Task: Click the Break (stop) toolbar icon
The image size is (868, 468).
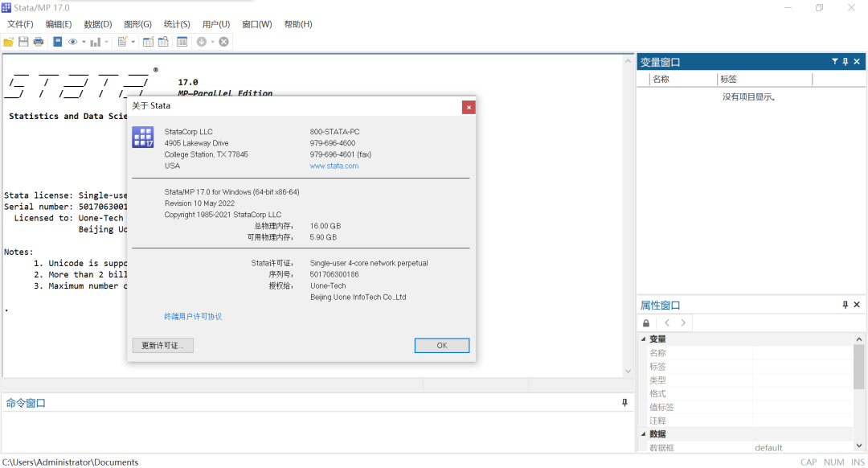Action: [x=224, y=42]
